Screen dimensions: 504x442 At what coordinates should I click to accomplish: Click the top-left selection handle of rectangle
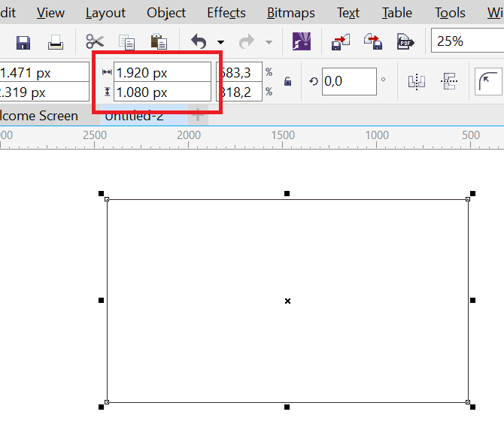pyautogui.click(x=101, y=193)
